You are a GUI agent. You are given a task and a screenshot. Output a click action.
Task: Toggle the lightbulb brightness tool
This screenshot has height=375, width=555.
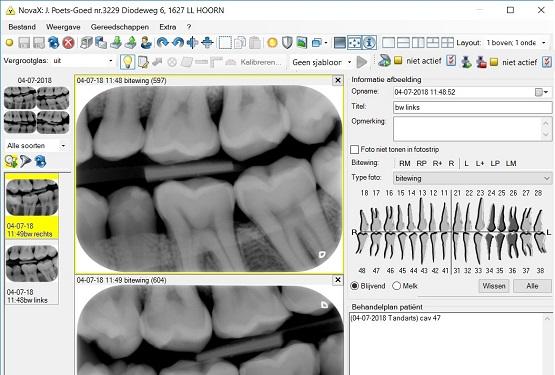pyautogui.click(x=127, y=62)
